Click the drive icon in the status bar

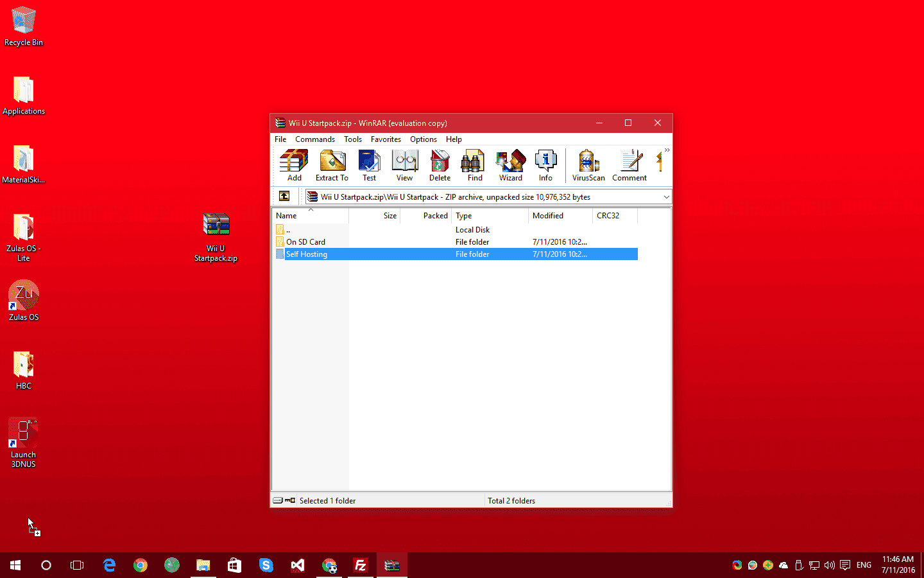(x=278, y=500)
